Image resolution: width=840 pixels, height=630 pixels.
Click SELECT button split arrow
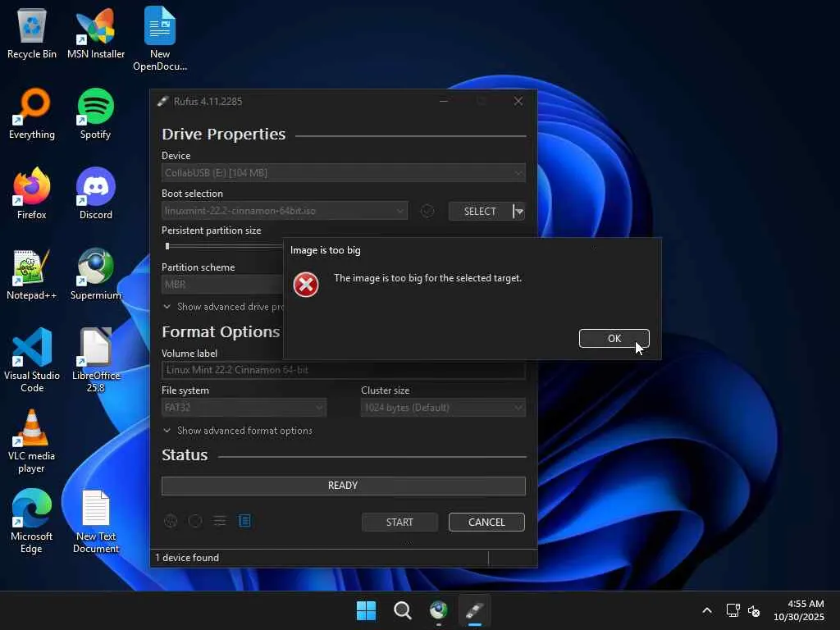pos(518,211)
